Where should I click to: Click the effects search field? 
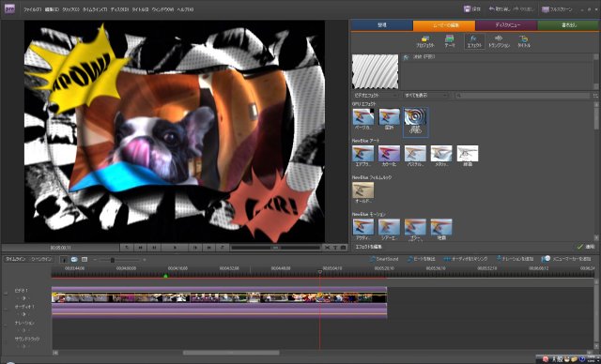(522, 95)
